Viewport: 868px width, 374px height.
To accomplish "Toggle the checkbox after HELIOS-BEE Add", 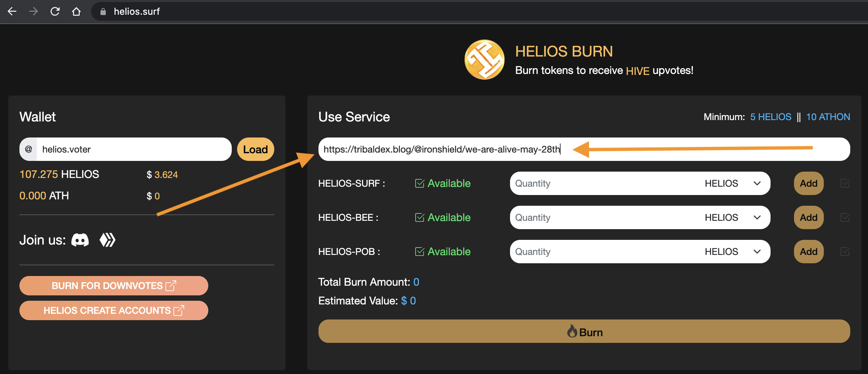I will [x=845, y=217].
